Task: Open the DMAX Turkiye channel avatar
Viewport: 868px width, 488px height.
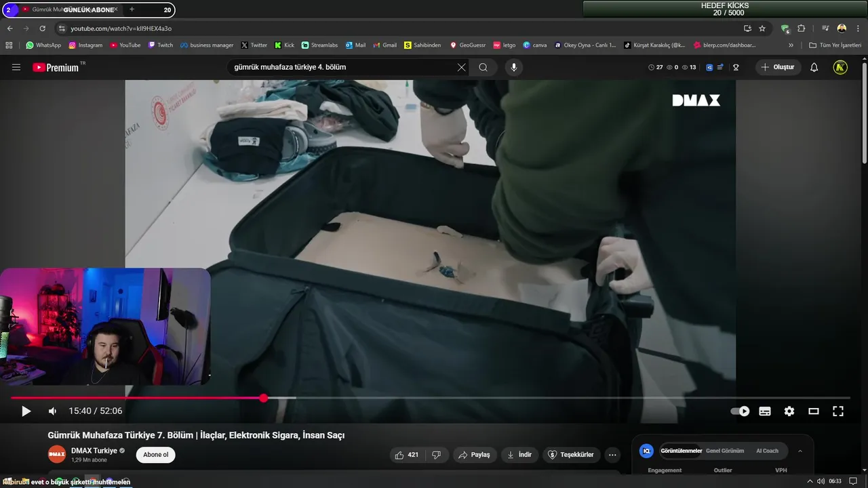Action: pos(57,455)
